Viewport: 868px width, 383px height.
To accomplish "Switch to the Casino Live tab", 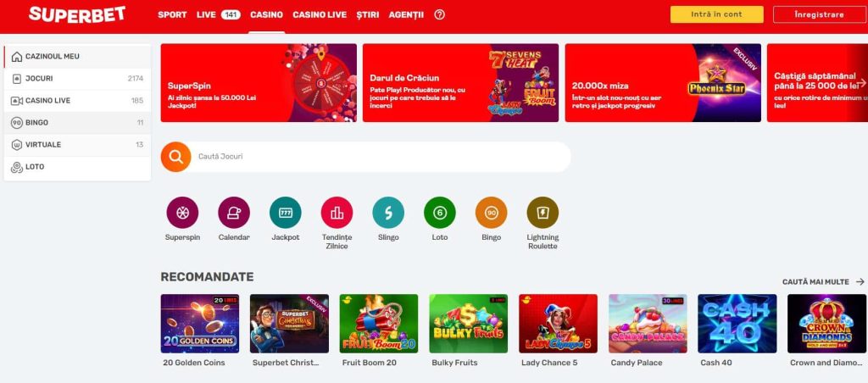I will (x=320, y=15).
